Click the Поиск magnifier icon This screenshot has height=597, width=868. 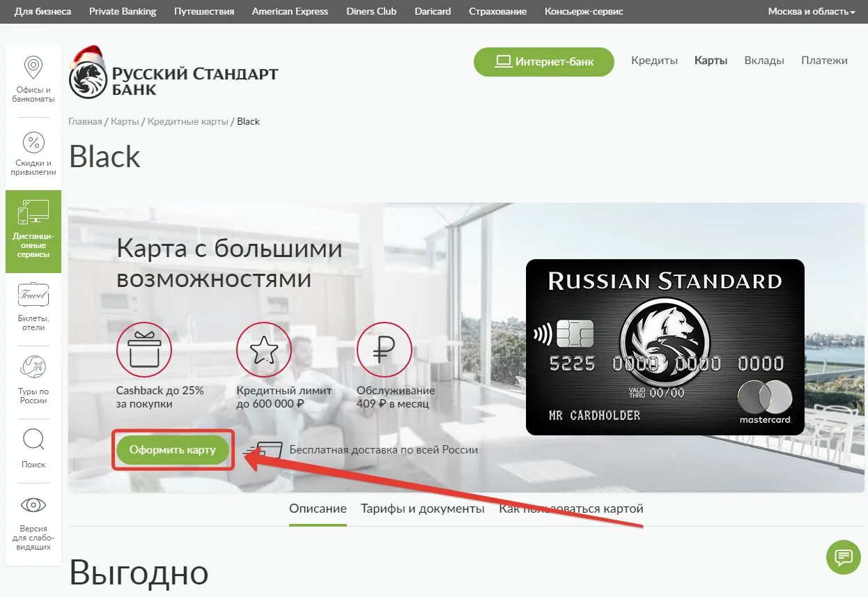pos(33,440)
